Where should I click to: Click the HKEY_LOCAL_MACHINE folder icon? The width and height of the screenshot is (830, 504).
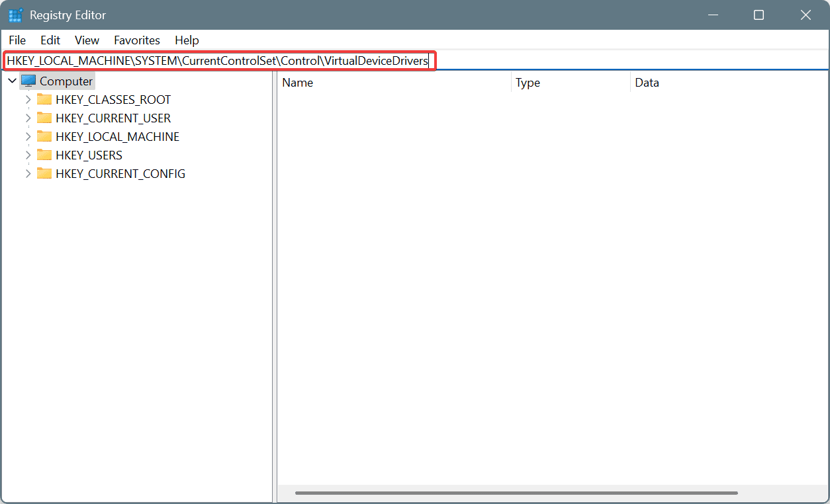[44, 137]
